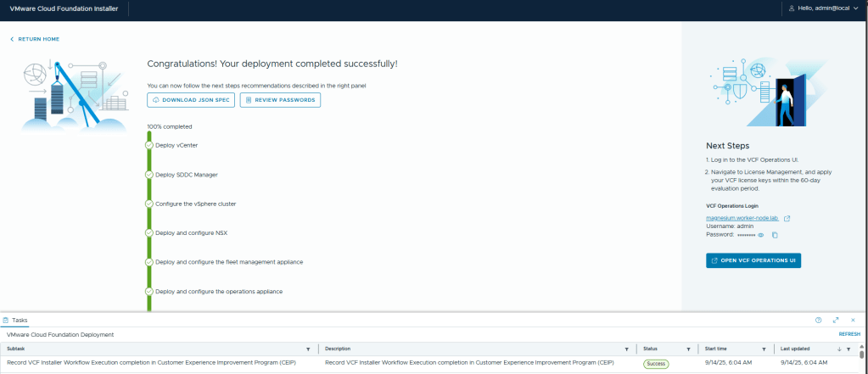This screenshot has width=868, height=374.
Task: Open the Subtask column filter
Action: click(x=308, y=349)
